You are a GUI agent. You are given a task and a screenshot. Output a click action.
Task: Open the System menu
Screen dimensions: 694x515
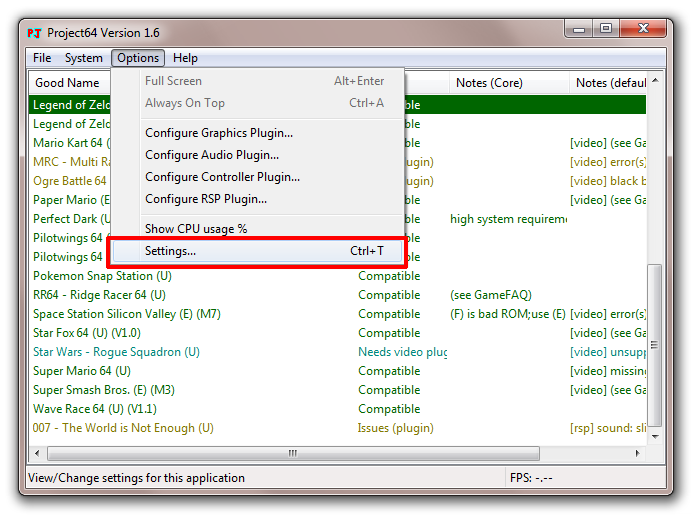pyautogui.click(x=84, y=58)
